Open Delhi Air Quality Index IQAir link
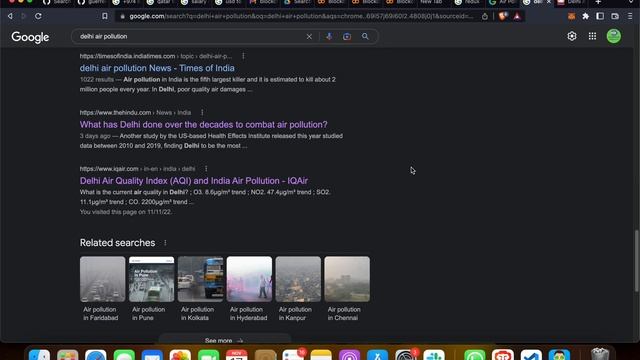Viewport: 640px width, 360px height. tap(194, 181)
